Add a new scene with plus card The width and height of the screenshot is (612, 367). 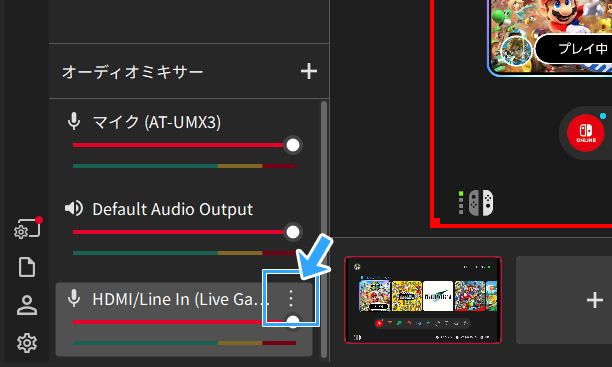(564, 300)
